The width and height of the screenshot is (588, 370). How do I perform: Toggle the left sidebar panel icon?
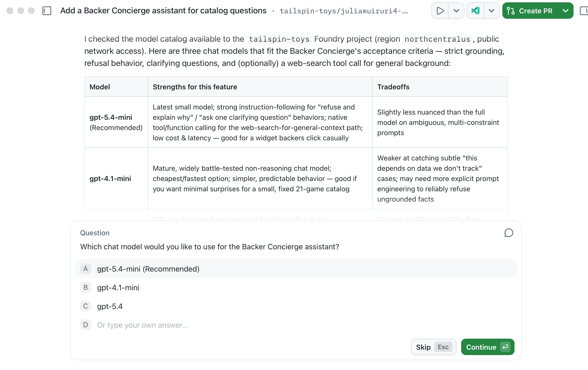47,11
